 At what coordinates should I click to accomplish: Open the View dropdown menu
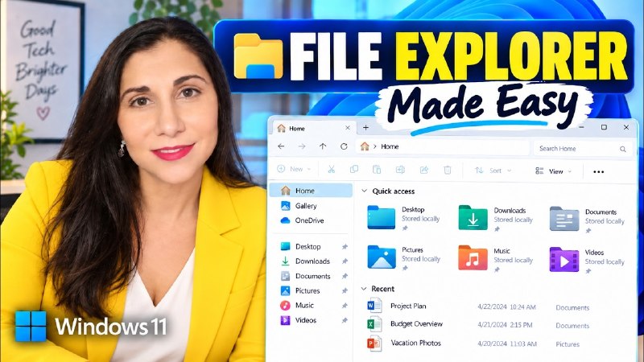pos(554,171)
